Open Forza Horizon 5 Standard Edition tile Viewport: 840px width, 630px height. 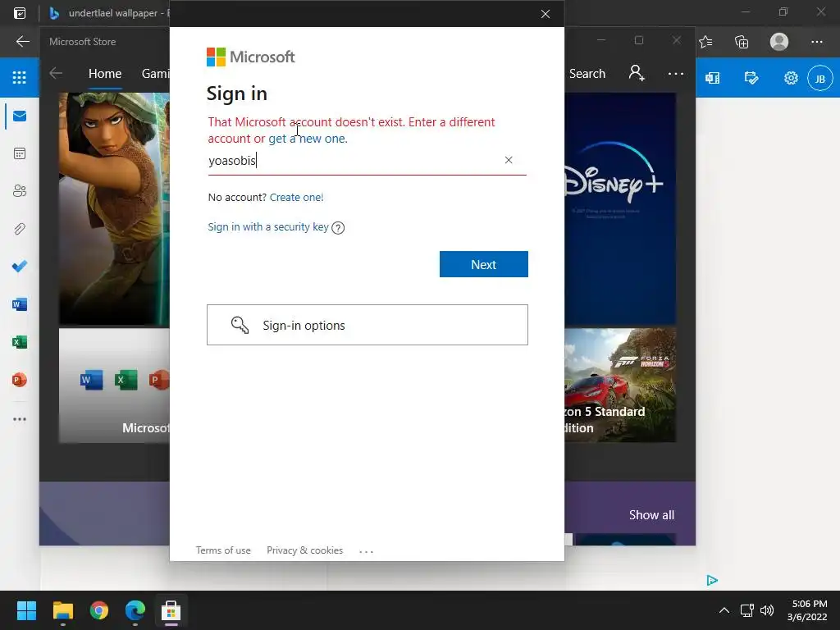click(x=620, y=386)
